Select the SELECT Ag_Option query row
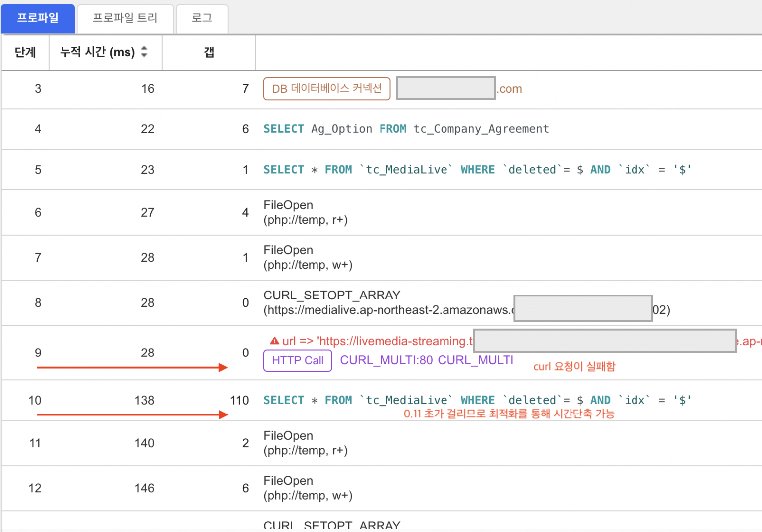Screen dimensions: 762x532 406,129
